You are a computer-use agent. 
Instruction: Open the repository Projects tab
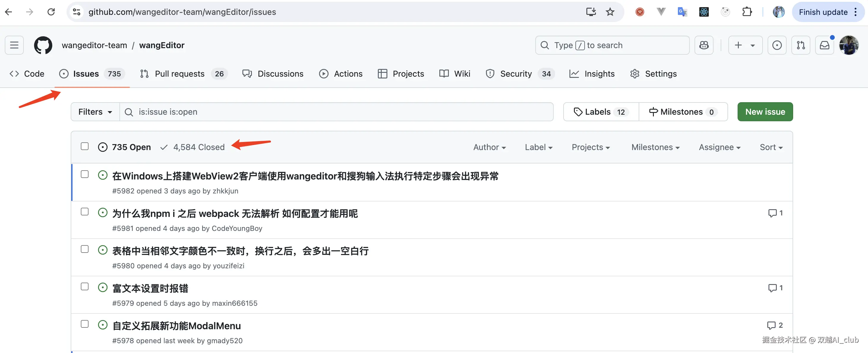point(401,74)
